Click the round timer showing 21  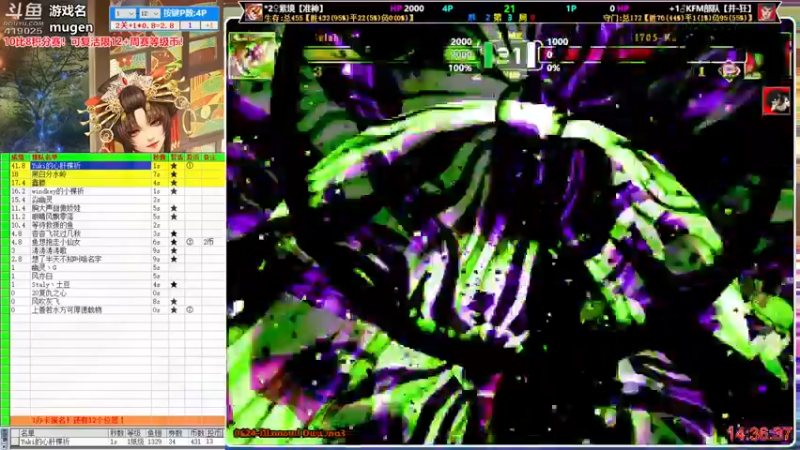(509, 55)
